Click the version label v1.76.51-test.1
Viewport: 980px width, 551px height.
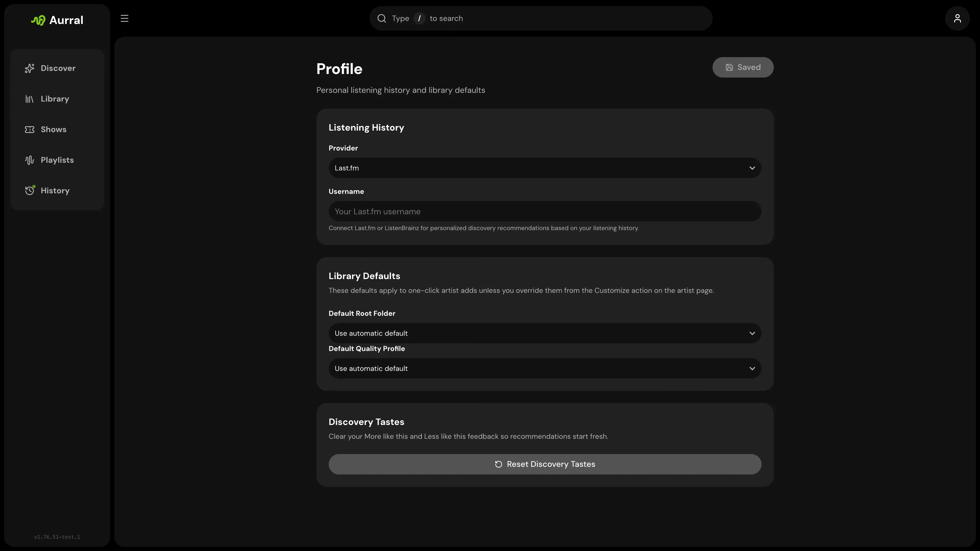click(57, 537)
